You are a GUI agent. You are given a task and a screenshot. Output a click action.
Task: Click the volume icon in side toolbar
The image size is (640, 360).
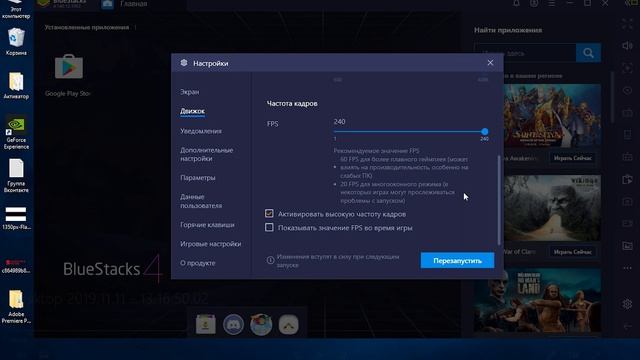point(627,46)
